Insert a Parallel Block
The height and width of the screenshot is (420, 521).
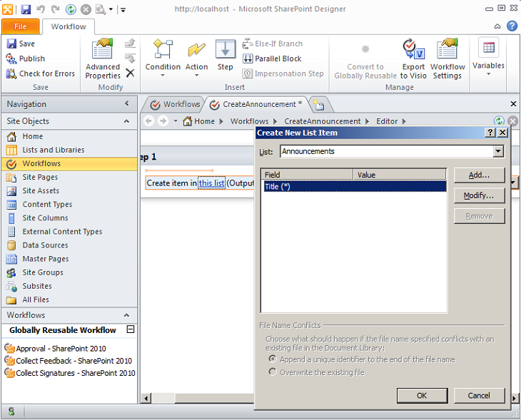(x=272, y=58)
